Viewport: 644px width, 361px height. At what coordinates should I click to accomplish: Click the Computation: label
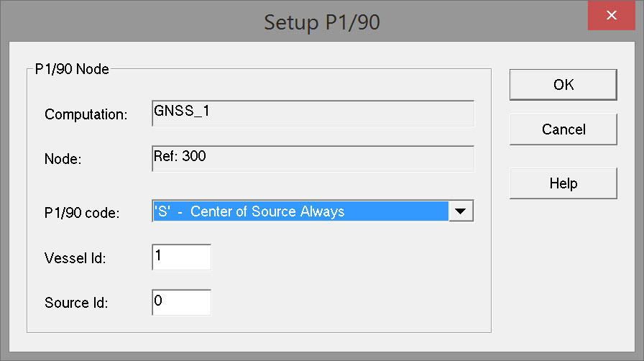(86, 114)
